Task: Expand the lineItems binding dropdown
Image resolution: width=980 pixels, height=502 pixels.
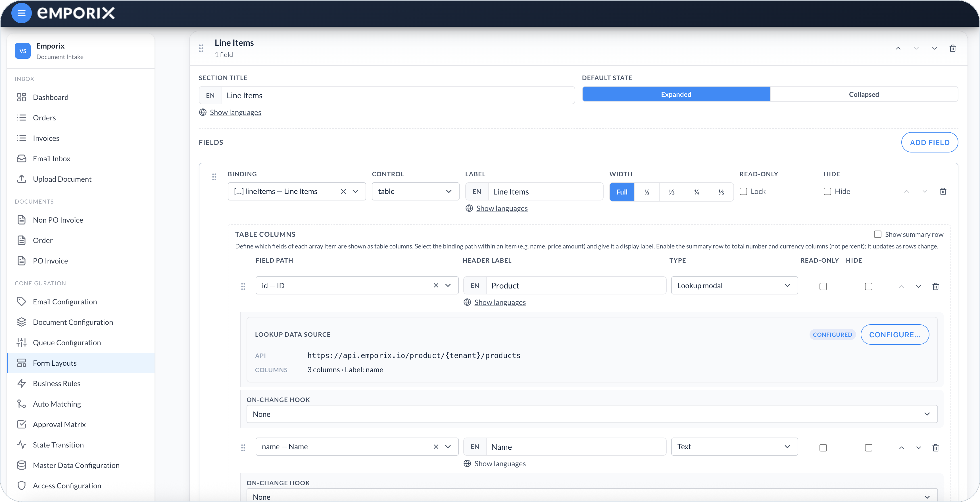Action: (x=355, y=191)
